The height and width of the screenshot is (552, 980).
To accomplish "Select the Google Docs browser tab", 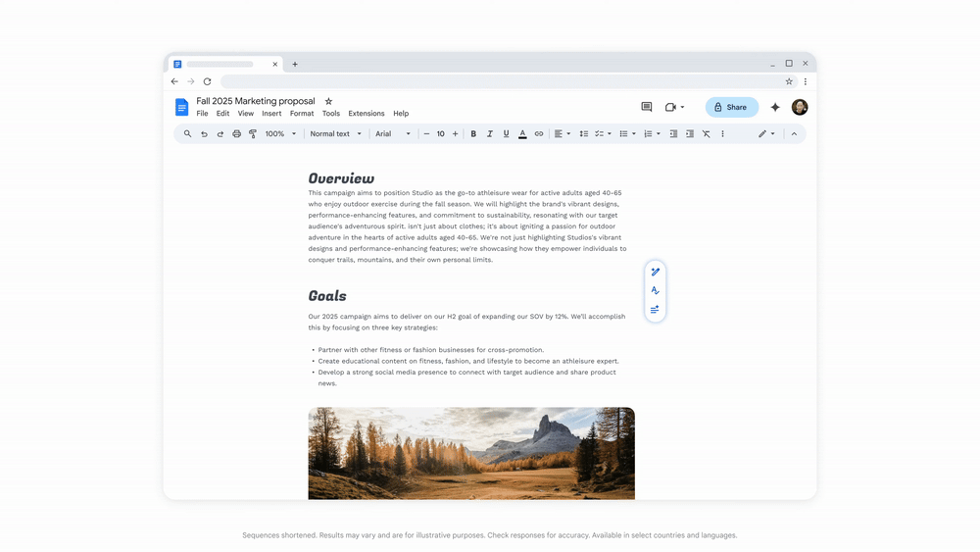I will (225, 64).
